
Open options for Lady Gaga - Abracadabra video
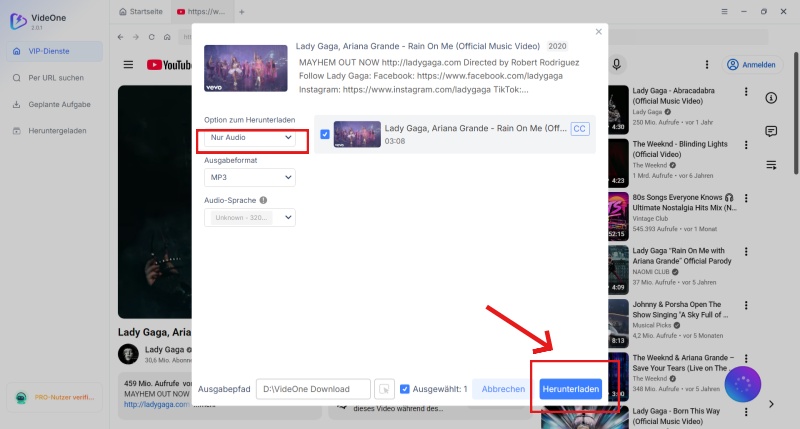pos(746,92)
